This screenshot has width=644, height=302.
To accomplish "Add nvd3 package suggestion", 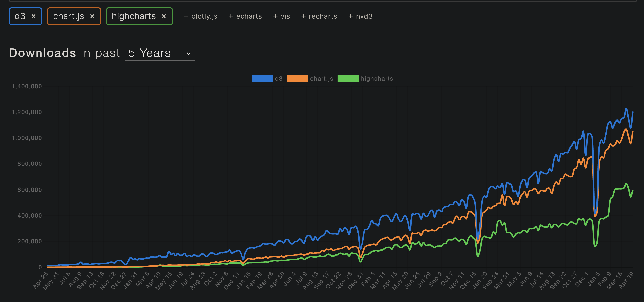I will click(x=360, y=16).
